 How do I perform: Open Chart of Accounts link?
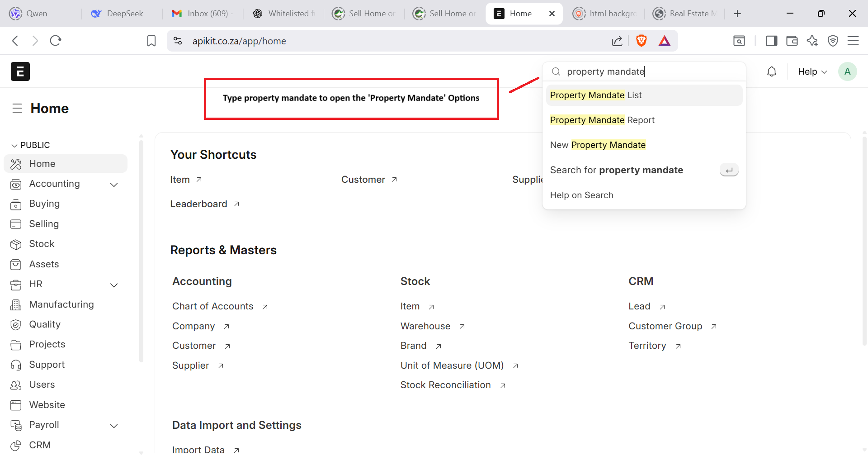(213, 306)
